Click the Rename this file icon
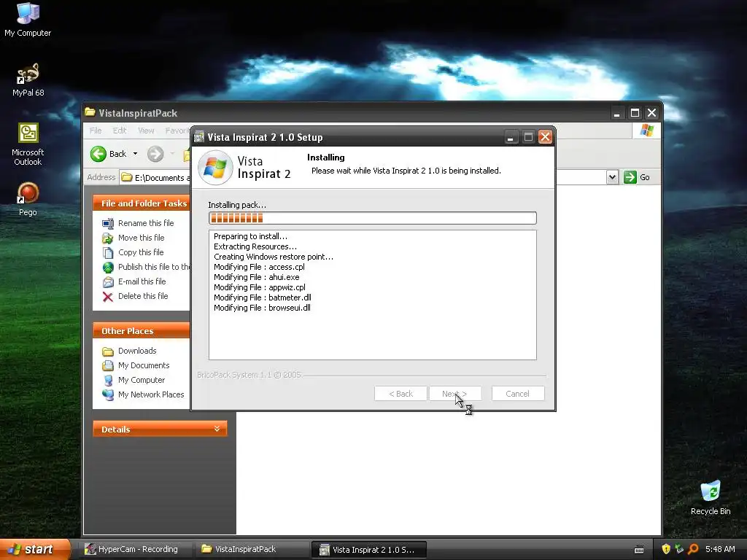The image size is (747, 560). pyautogui.click(x=108, y=223)
